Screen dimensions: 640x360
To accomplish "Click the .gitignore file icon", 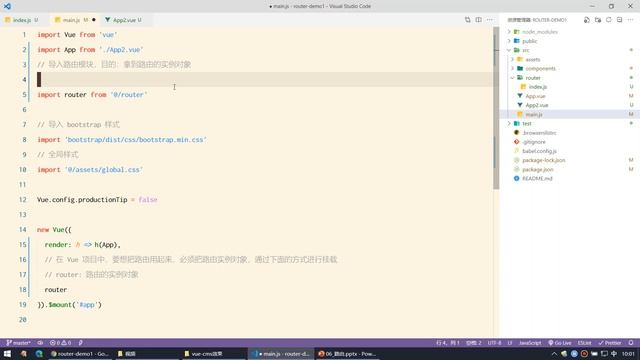I will [x=516, y=142].
